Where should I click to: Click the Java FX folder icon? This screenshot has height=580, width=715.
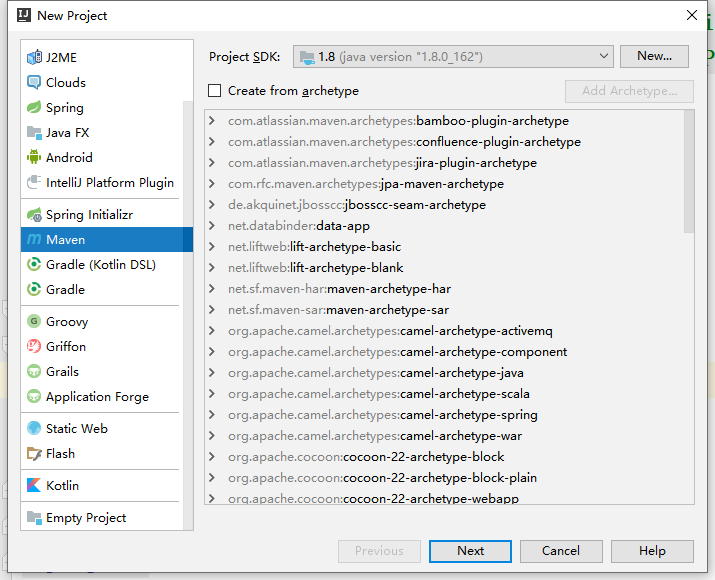(x=34, y=133)
